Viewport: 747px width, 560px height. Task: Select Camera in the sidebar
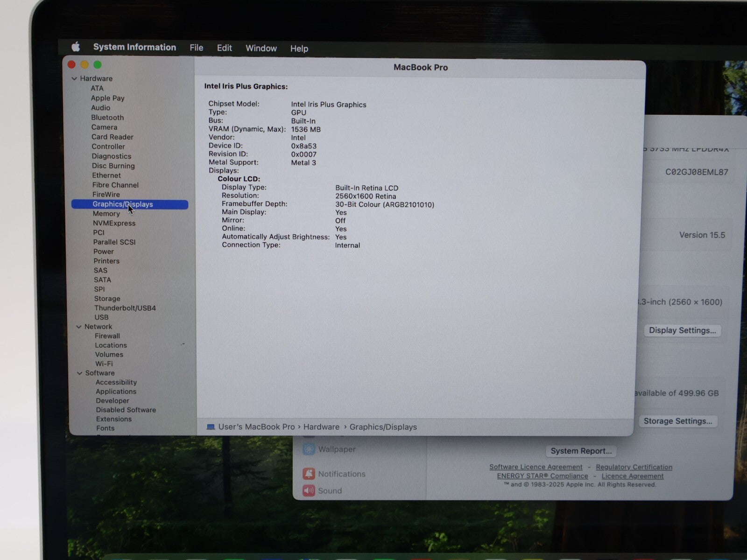104,127
